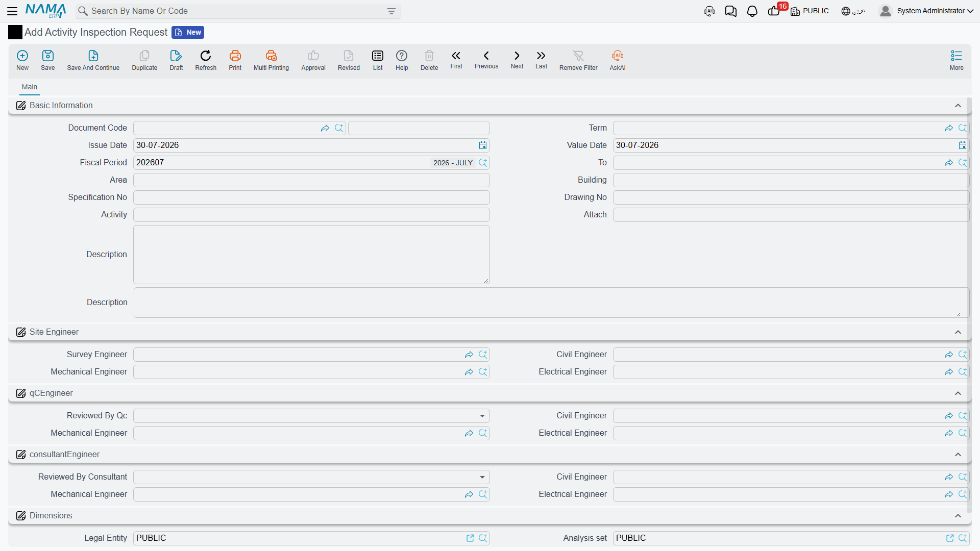Collapse the consultantEngineer section
This screenshot has width=980, height=551.
[x=958, y=455]
